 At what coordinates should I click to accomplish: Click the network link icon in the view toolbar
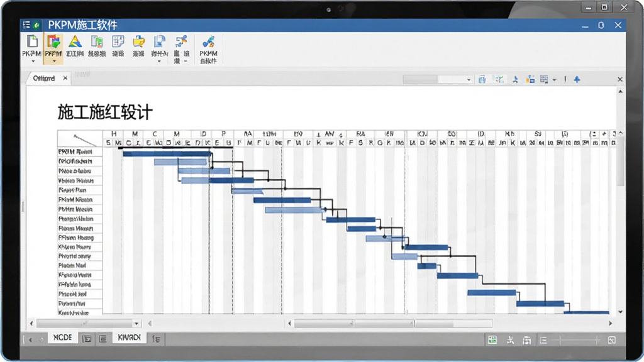pyautogui.click(x=499, y=80)
